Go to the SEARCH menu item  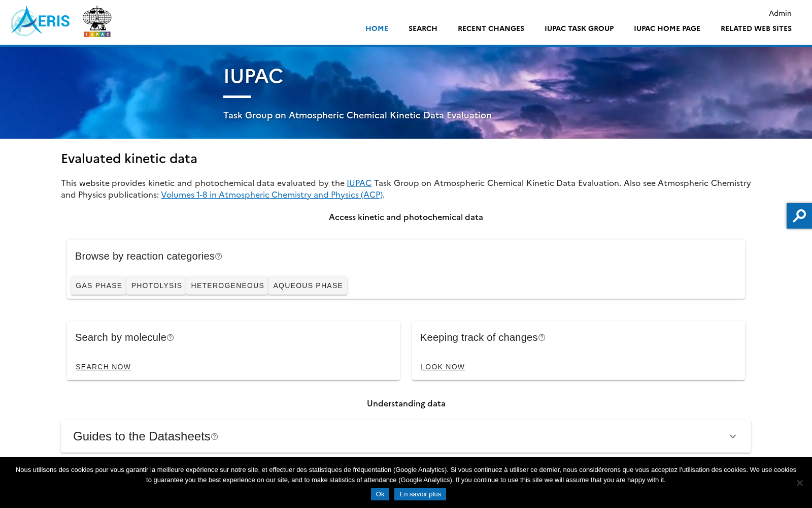(x=423, y=28)
